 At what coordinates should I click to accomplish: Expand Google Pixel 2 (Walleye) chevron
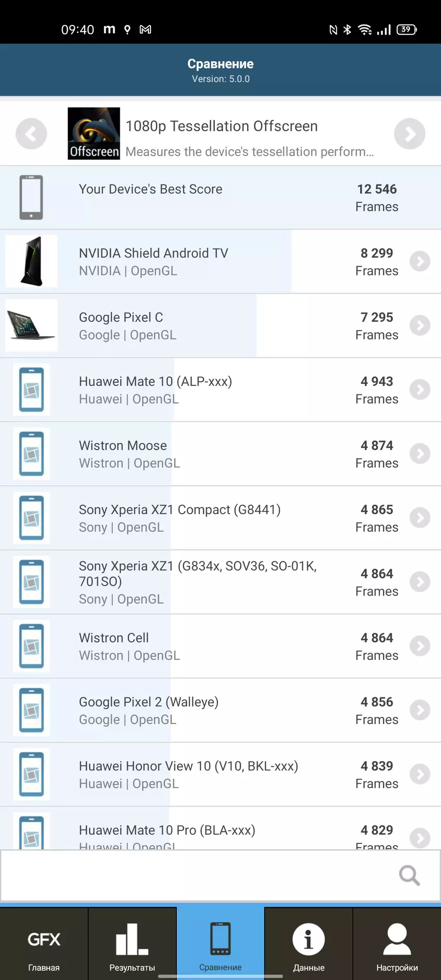click(420, 710)
